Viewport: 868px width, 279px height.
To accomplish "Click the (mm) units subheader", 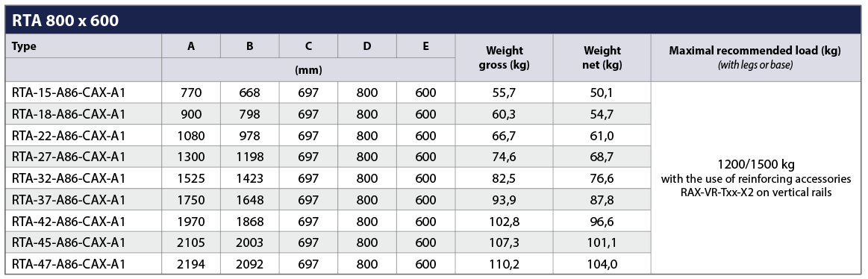I will [308, 70].
